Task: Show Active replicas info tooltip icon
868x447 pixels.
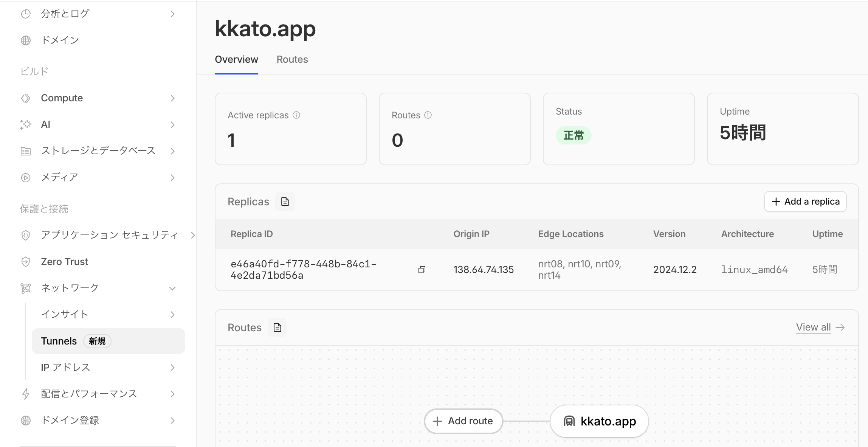Action: click(297, 115)
